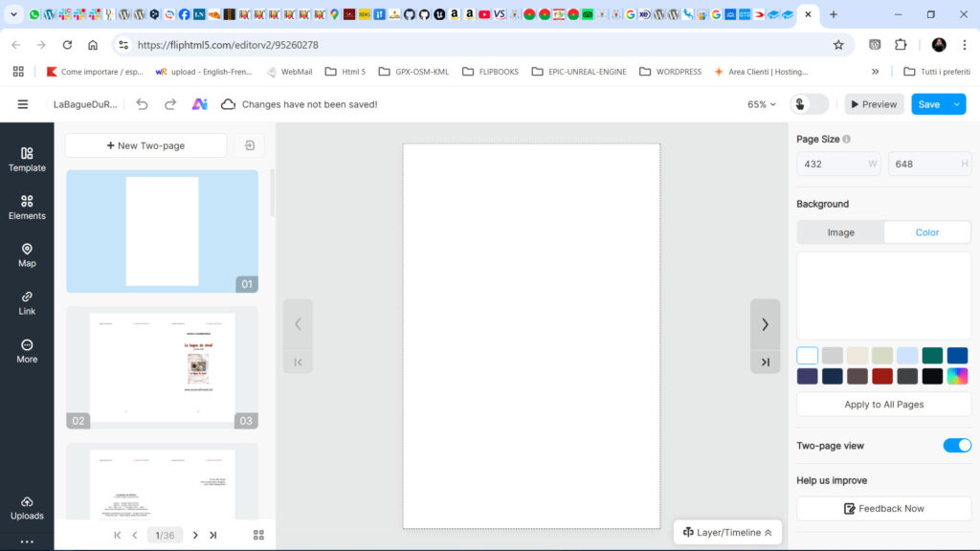Open the browser tab search dropdown
This screenshot has height=551, width=980.
[x=13, y=13]
